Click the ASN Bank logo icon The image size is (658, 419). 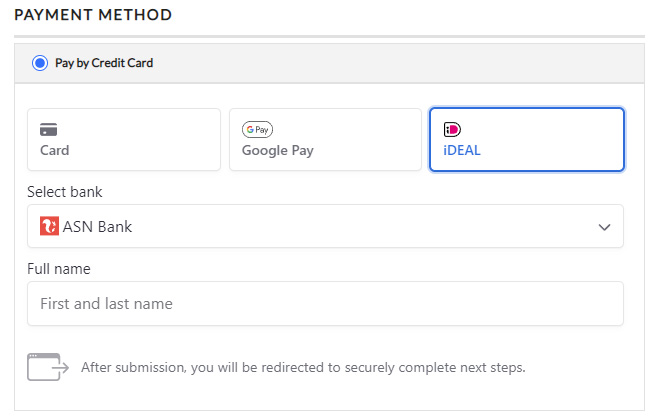tap(49, 227)
